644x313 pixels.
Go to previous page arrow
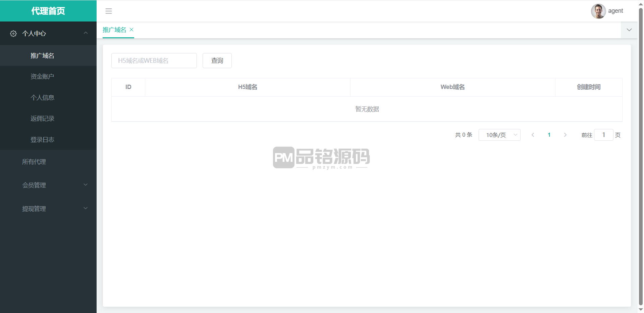coord(533,135)
